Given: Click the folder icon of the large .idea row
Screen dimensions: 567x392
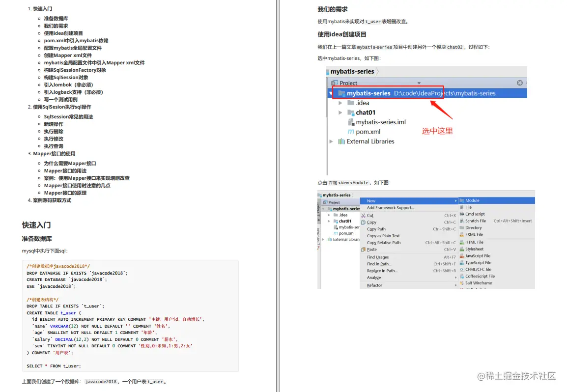Looking at the screenshot, I should tap(351, 103).
